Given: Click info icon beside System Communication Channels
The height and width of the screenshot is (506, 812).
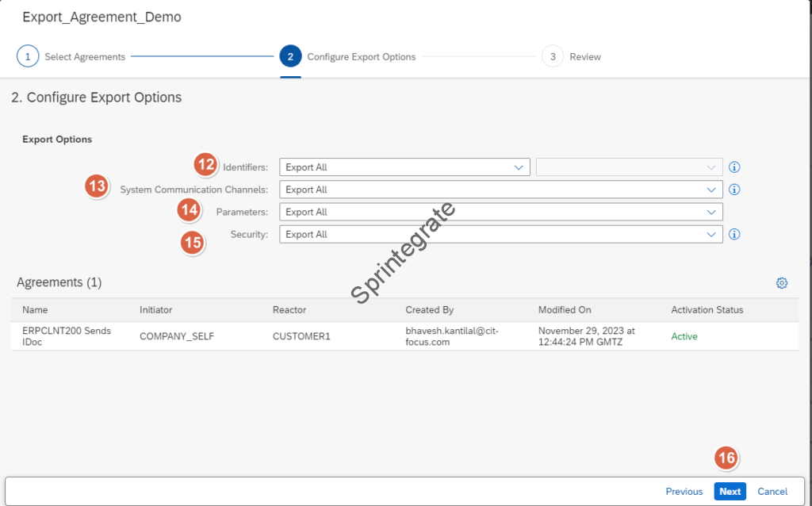Looking at the screenshot, I should click(734, 190).
